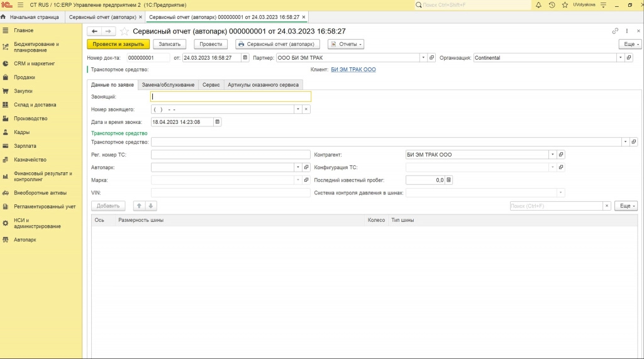Open the Отчеты dropdown menu

pos(346,44)
